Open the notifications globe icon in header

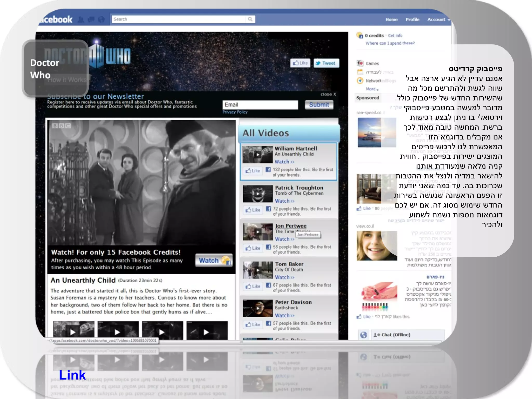click(x=101, y=19)
